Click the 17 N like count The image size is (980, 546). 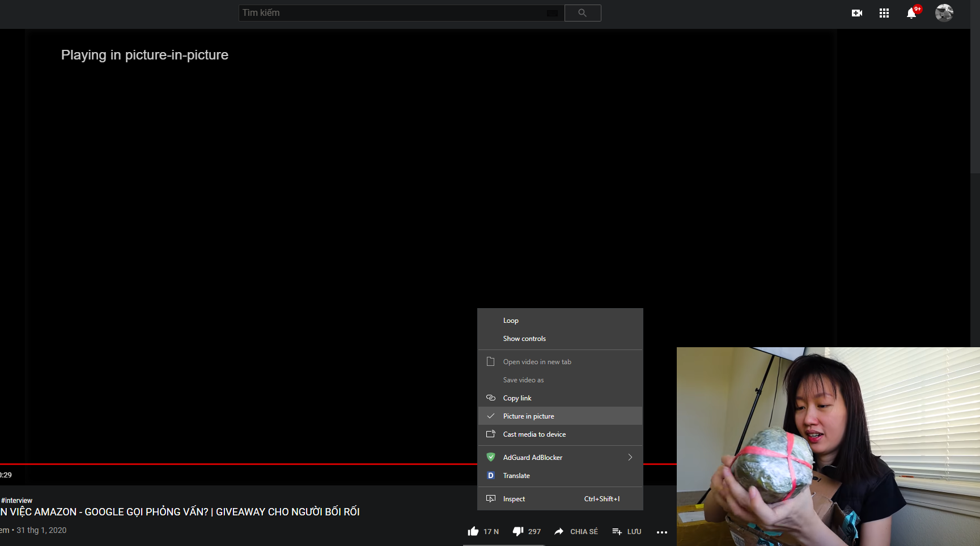[x=491, y=531]
